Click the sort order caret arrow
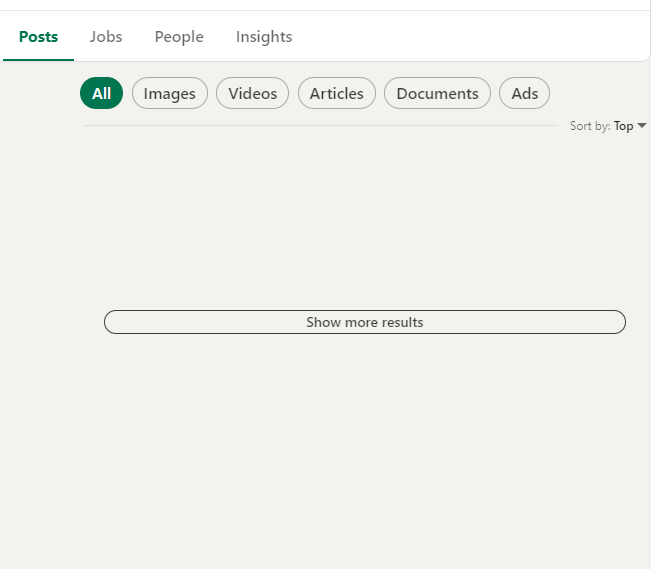The height and width of the screenshot is (569, 651). [642, 126]
